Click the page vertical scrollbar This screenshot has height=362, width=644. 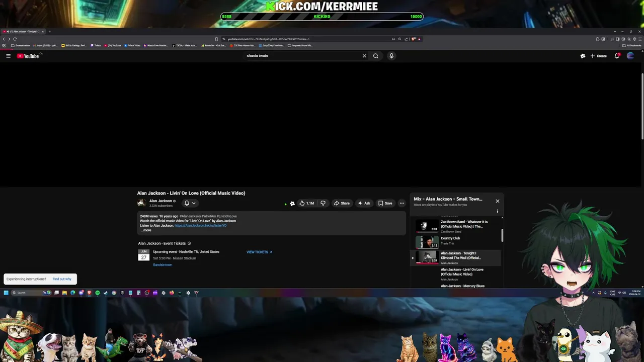point(642,107)
